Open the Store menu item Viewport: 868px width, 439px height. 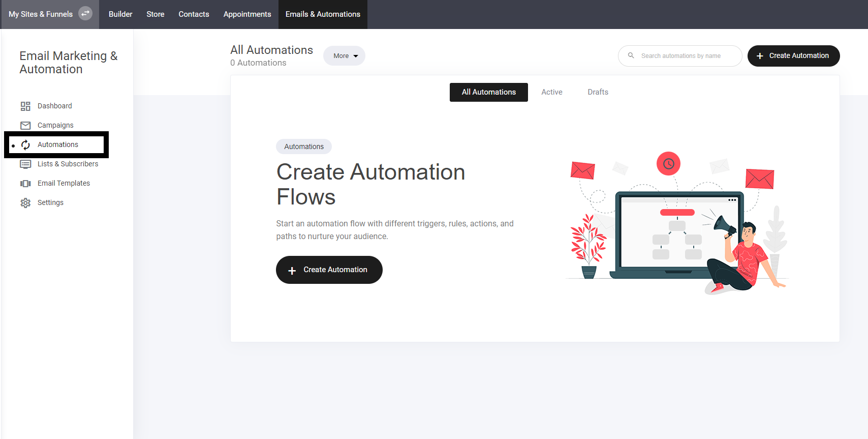pos(155,14)
